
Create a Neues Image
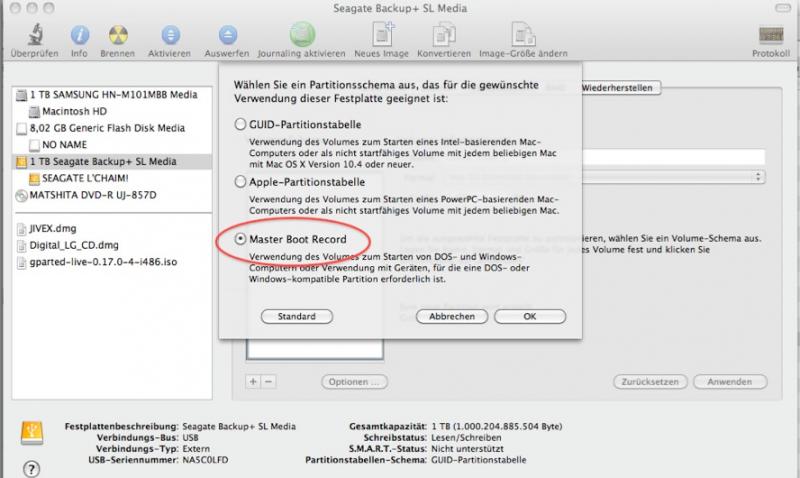pos(384,34)
